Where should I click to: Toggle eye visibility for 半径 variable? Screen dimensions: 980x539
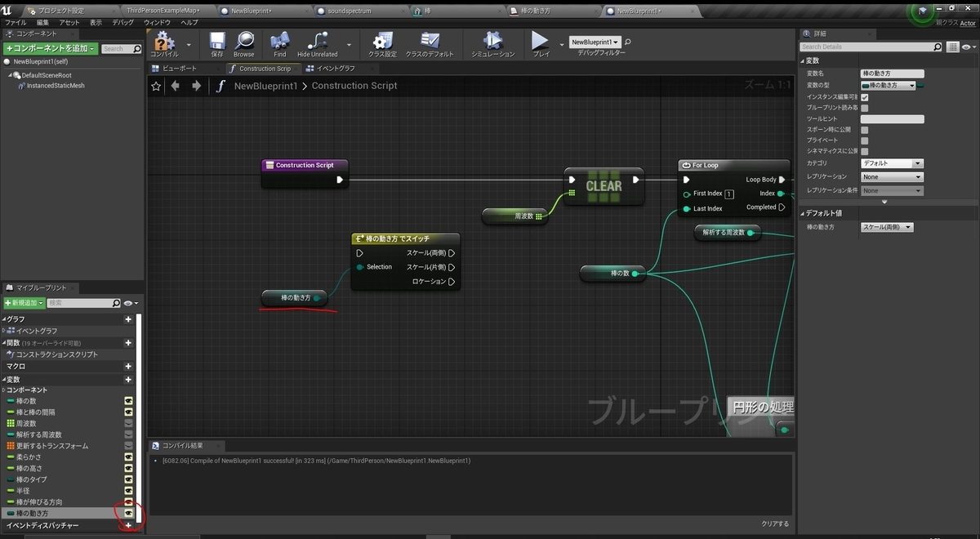click(128, 491)
